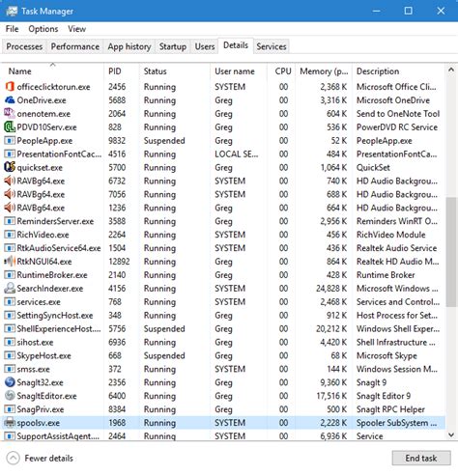Switch to the Startup tab
This screenshot has height=476, width=458.
tap(173, 46)
